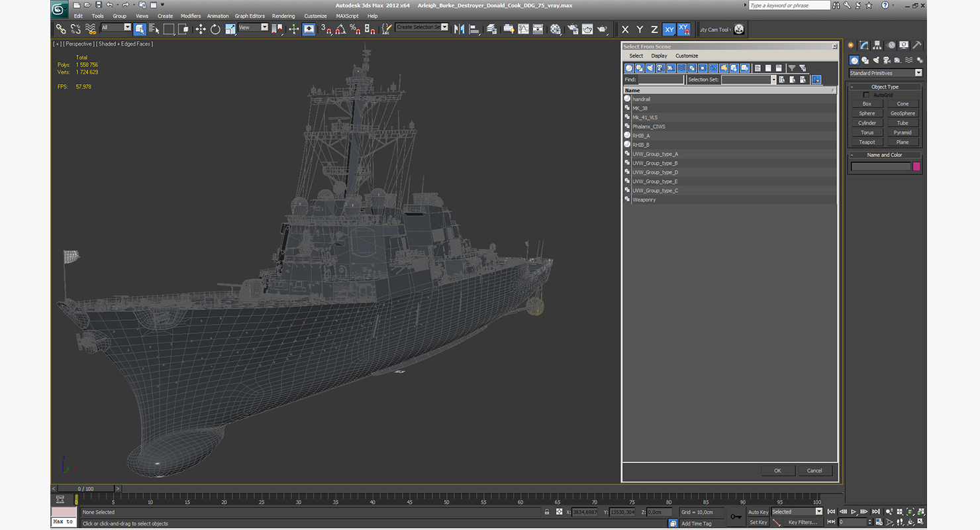The image size is (980, 530).
Task: Click the Mirror tool icon
Action: (x=459, y=29)
